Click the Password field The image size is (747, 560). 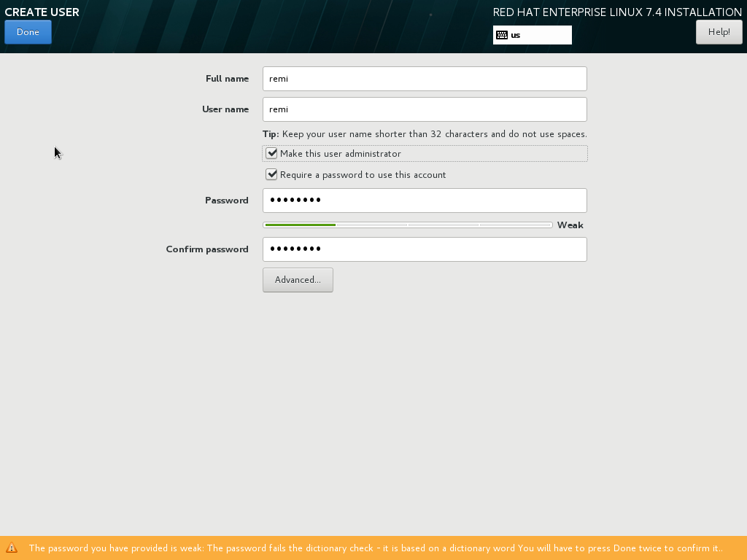(425, 201)
